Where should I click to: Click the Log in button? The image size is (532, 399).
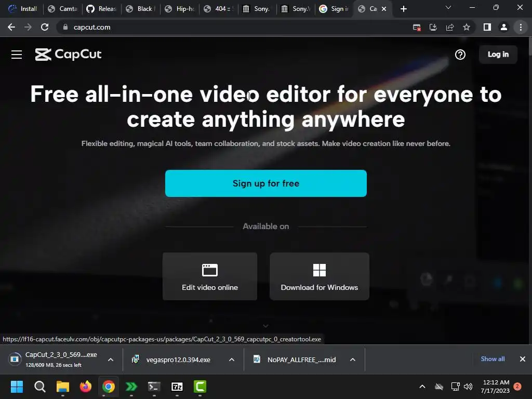tap(498, 54)
